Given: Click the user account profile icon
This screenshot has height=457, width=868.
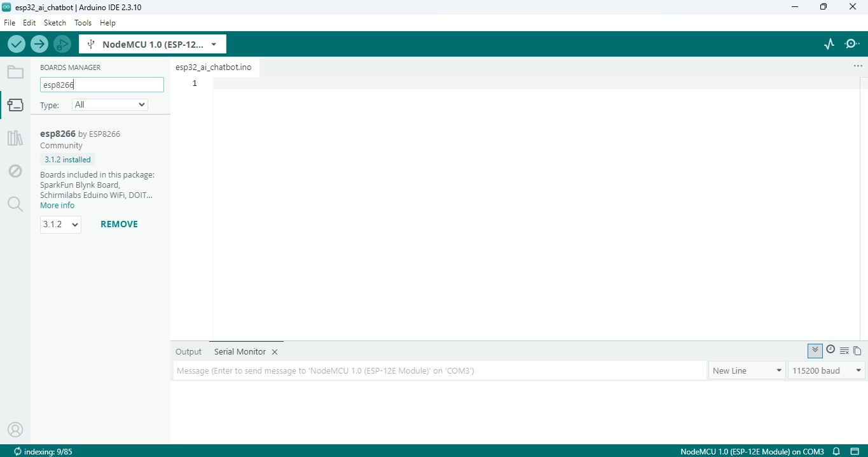Looking at the screenshot, I should click(15, 430).
